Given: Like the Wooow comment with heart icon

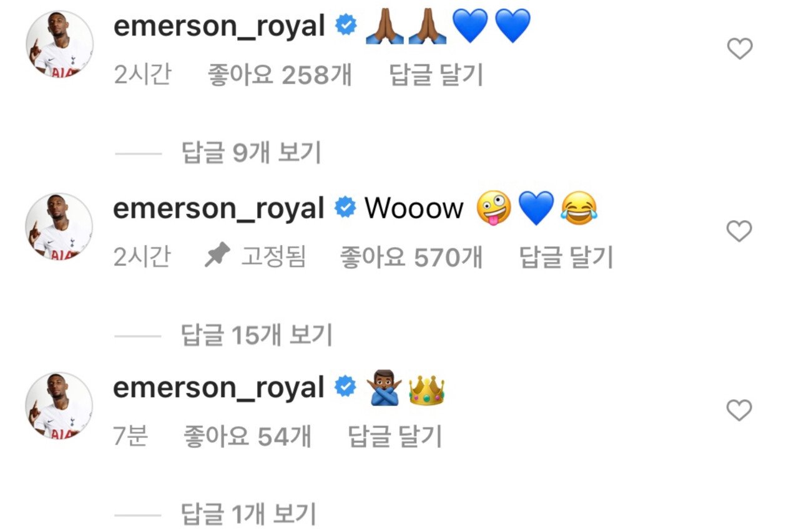Looking at the screenshot, I should (x=740, y=231).
